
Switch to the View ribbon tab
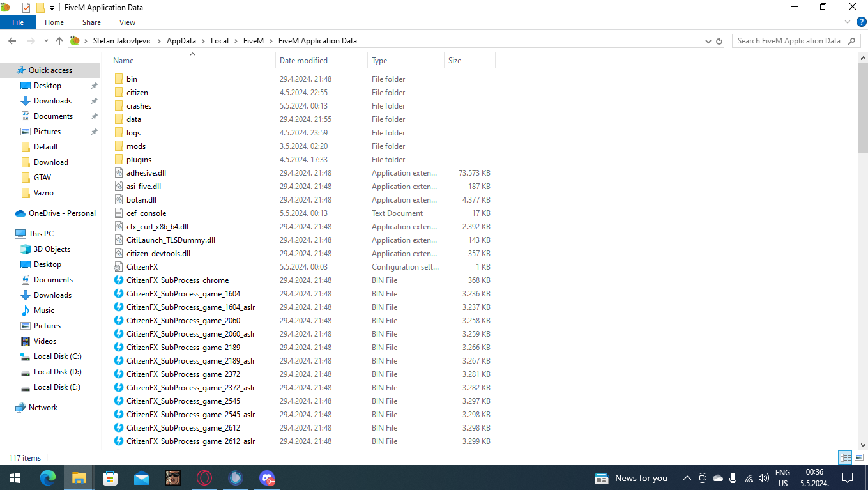(x=127, y=22)
